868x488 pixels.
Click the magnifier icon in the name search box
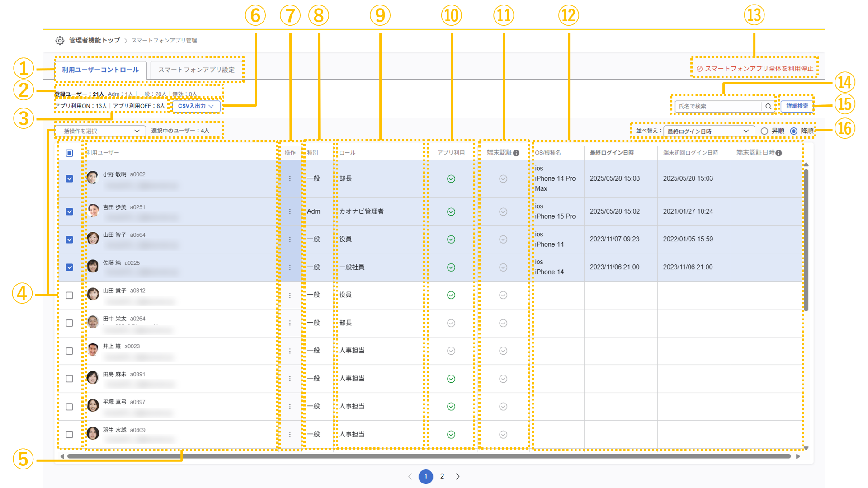tap(769, 106)
